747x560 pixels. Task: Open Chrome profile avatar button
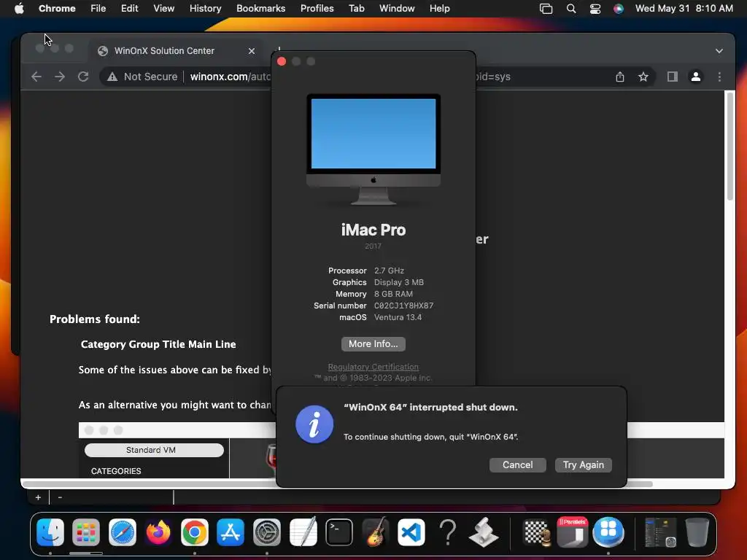pyautogui.click(x=695, y=77)
